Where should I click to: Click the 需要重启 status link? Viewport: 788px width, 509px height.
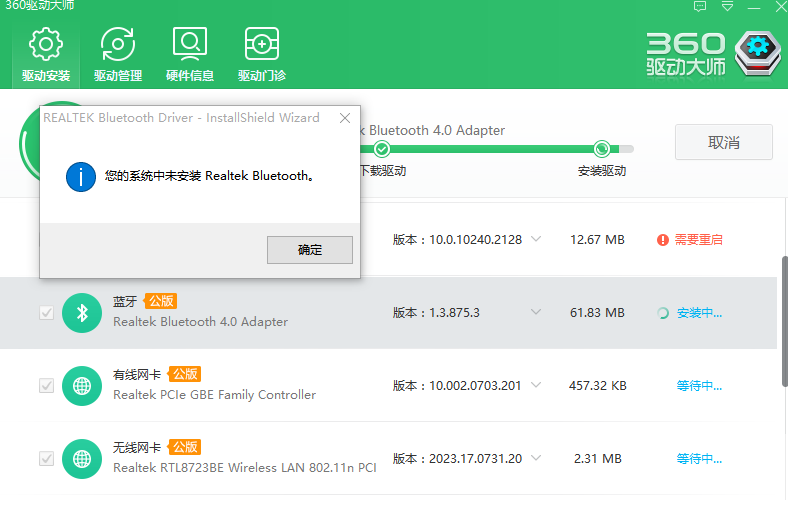(x=698, y=240)
